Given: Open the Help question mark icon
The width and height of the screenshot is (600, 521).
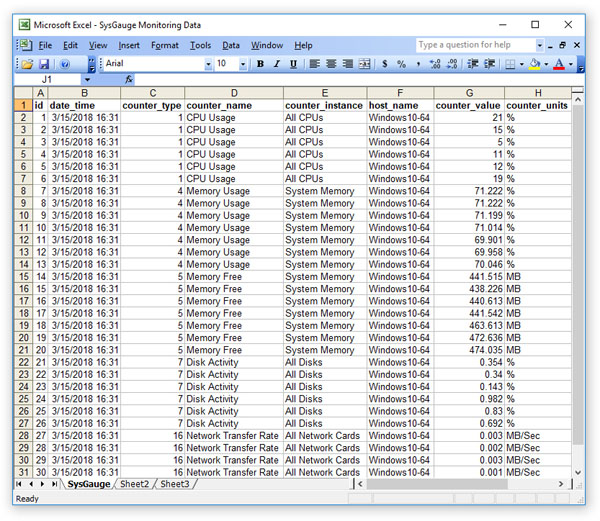Looking at the screenshot, I should [x=65, y=64].
